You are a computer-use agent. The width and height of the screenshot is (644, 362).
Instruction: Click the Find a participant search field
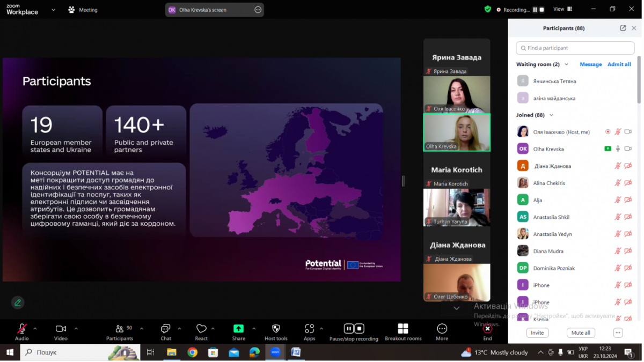(574, 48)
